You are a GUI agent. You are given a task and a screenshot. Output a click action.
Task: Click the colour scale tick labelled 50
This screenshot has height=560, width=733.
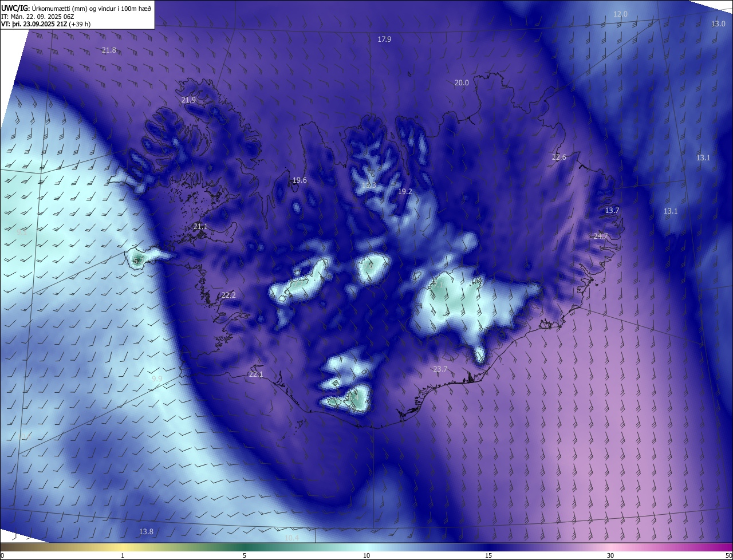click(x=728, y=556)
